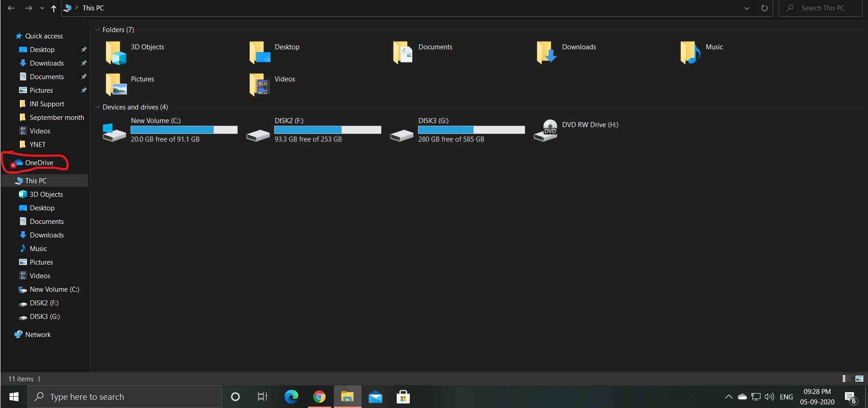Viewport: 868px width, 408px height.
Task: Select DVD RW Drive (H:) icon
Action: coord(545,131)
